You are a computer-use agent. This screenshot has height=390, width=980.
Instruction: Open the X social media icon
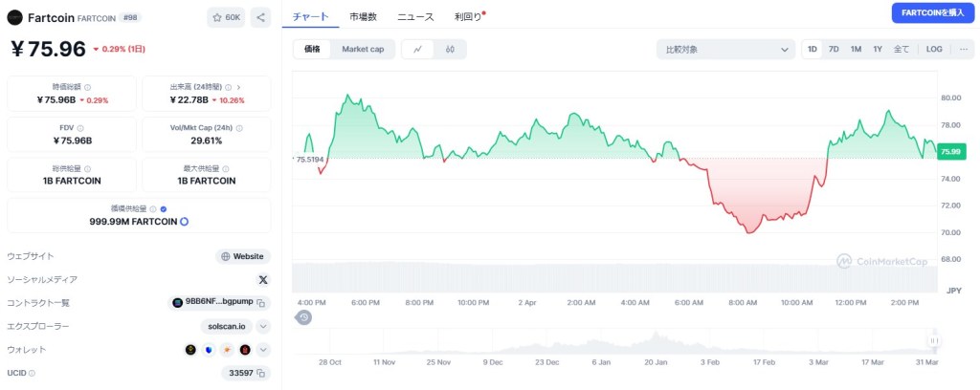262,279
